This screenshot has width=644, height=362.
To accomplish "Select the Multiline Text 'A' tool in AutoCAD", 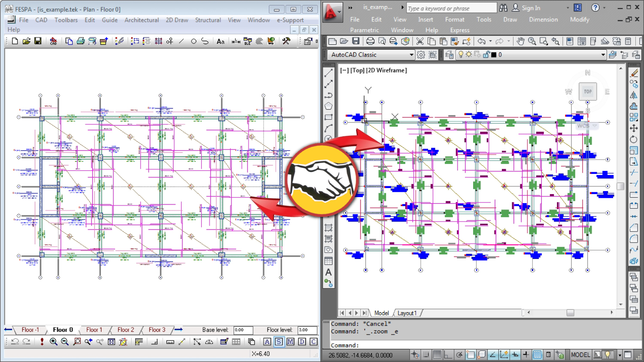I will (328, 272).
